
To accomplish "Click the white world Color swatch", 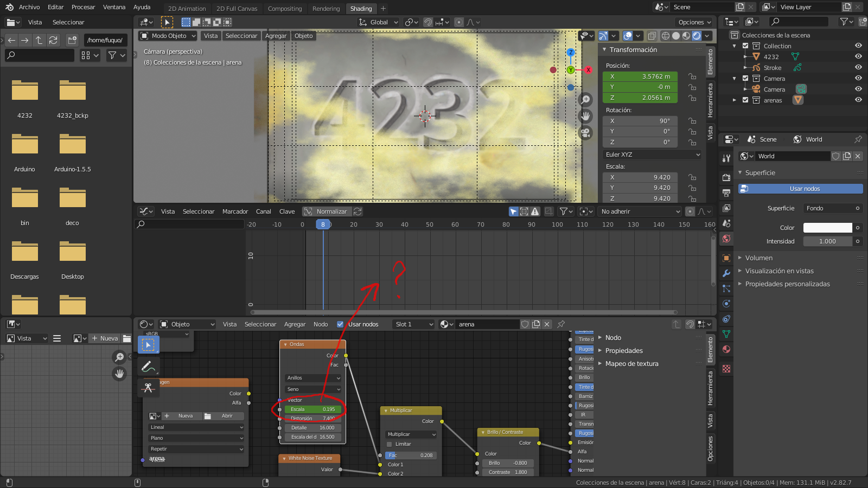I will tap(827, 228).
